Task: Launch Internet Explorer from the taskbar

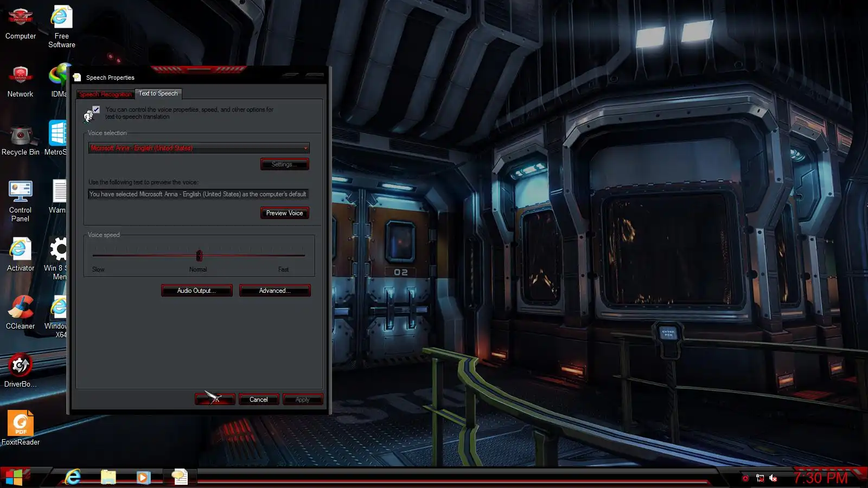Action: click(x=73, y=477)
